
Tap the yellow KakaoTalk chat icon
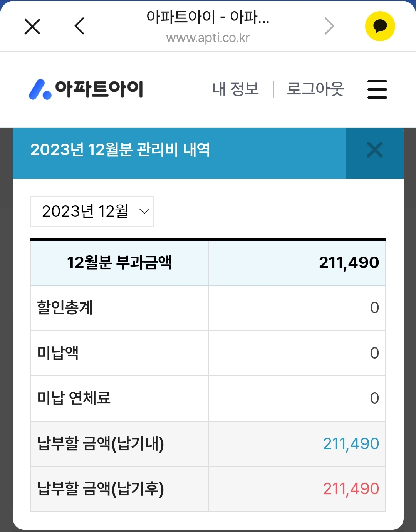tap(380, 26)
